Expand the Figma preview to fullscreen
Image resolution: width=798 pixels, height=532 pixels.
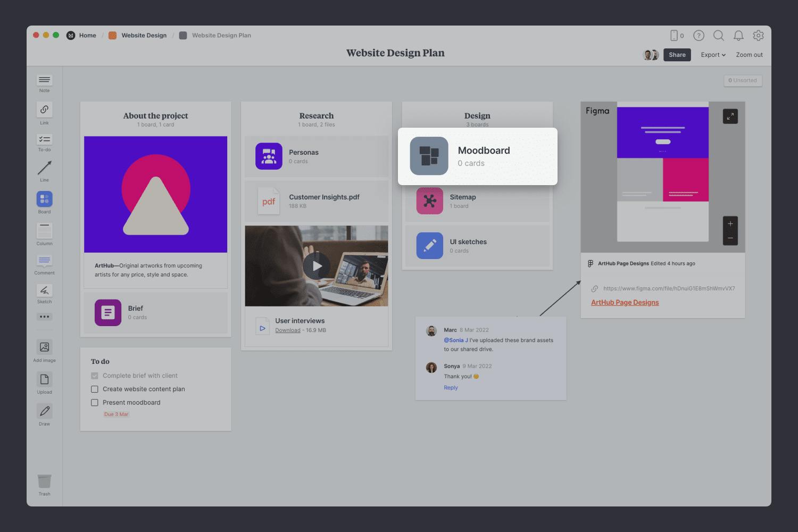(730, 117)
